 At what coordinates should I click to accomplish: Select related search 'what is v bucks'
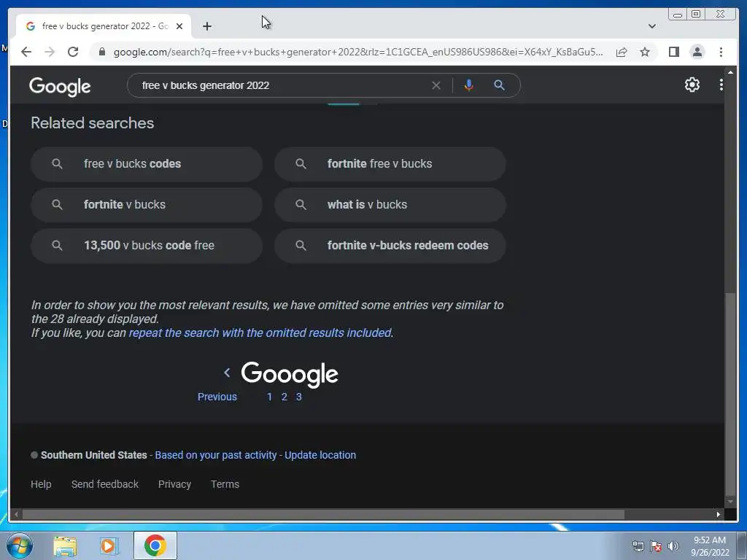coord(390,205)
